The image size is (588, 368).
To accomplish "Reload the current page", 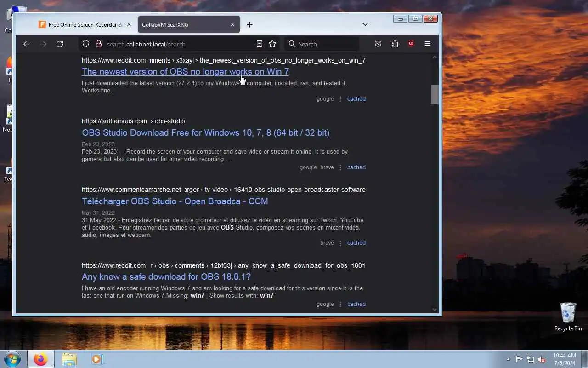I will point(60,44).
